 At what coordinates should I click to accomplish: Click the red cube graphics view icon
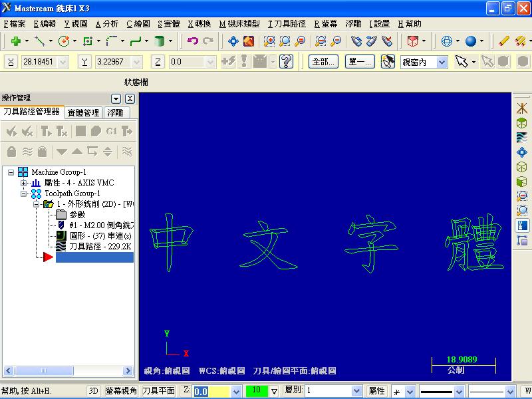coord(412,41)
